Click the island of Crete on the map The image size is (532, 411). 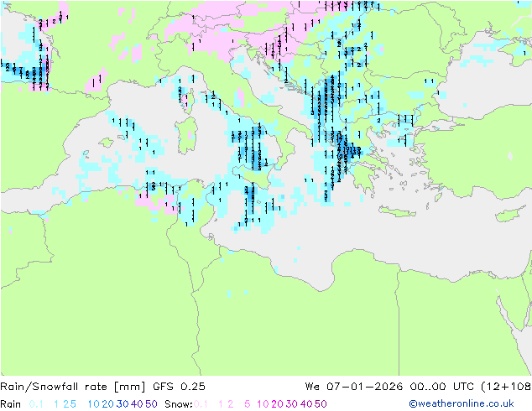pos(397,211)
